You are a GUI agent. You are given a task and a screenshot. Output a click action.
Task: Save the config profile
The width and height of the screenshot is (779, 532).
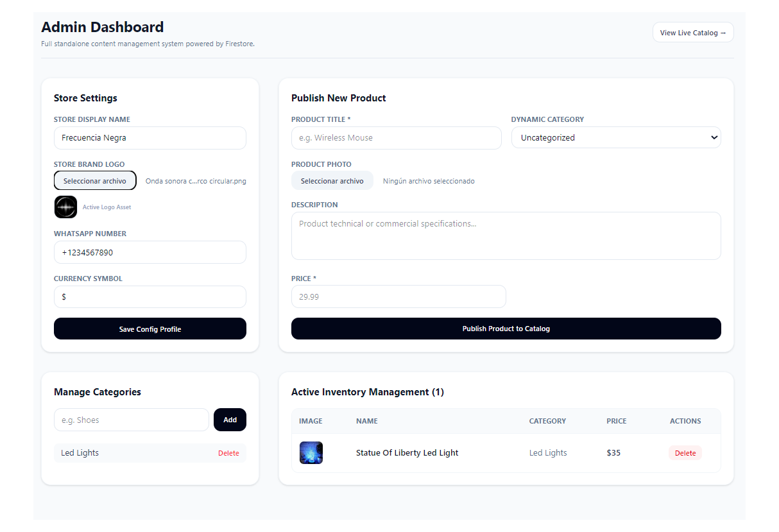[150, 329]
